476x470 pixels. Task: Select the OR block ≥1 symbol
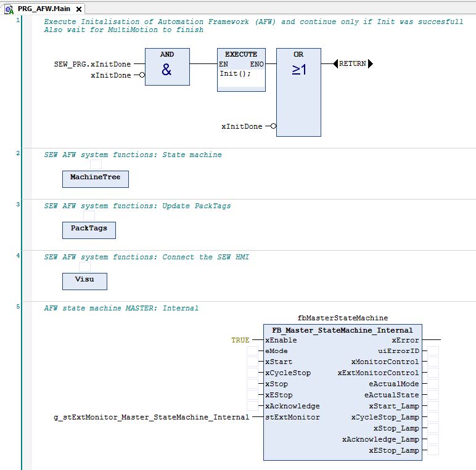(x=298, y=70)
